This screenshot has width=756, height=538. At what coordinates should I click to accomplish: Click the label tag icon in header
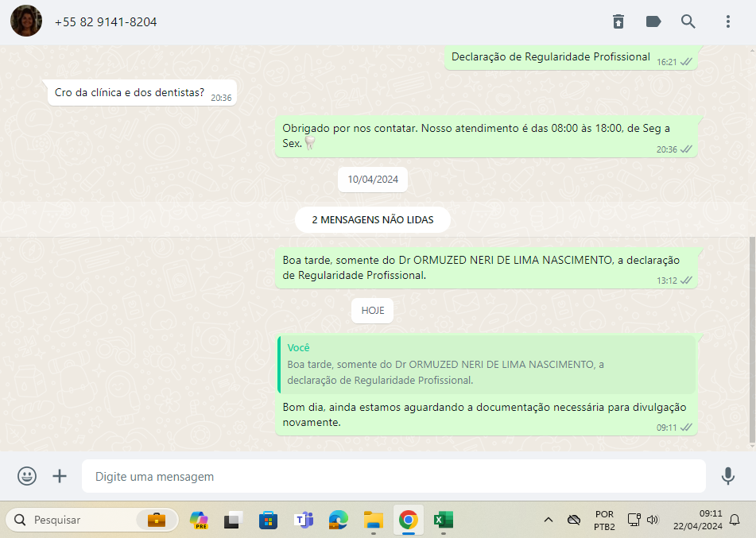[x=653, y=21]
